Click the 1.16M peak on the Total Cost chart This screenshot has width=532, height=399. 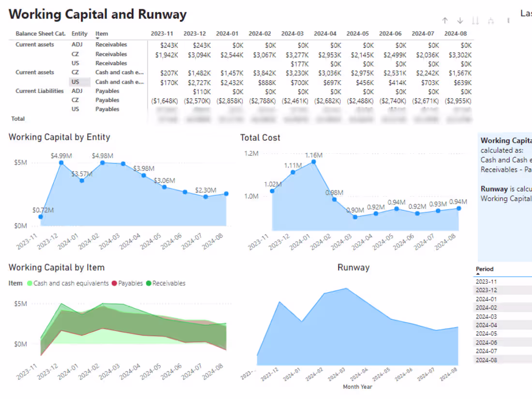coord(314,162)
